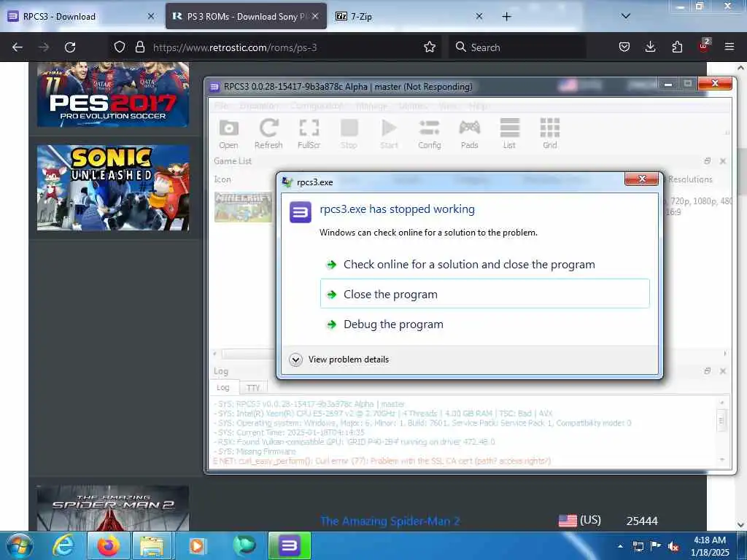Image resolution: width=747 pixels, height=560 pixels.
Task: Open Config settings icon in RPCS3
Action: pos(429,134)
